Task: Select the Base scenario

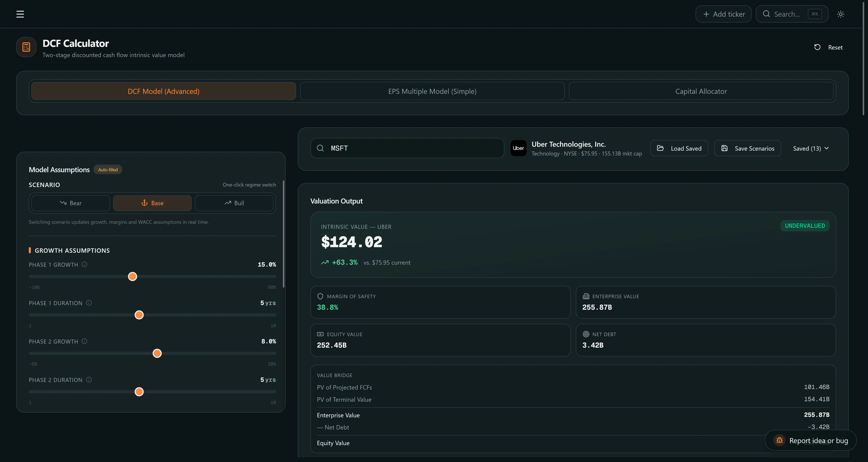Action: pyautogui.click(x=152, y=203)
